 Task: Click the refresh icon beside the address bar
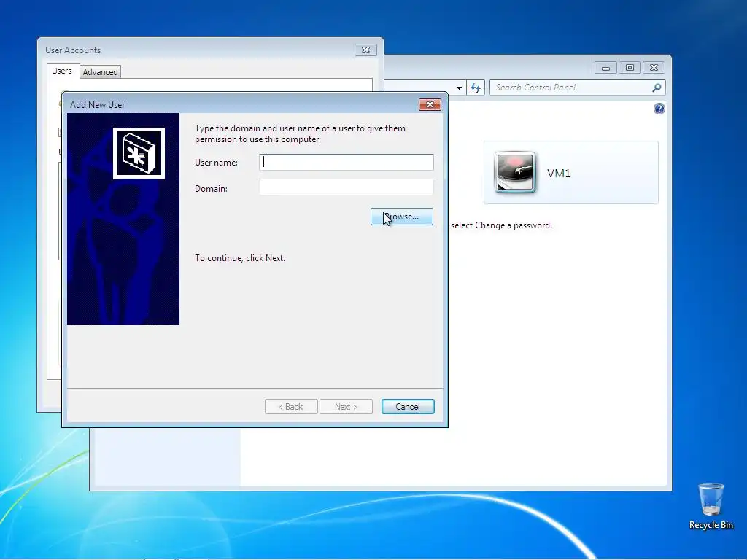click(x=476, y=87)
